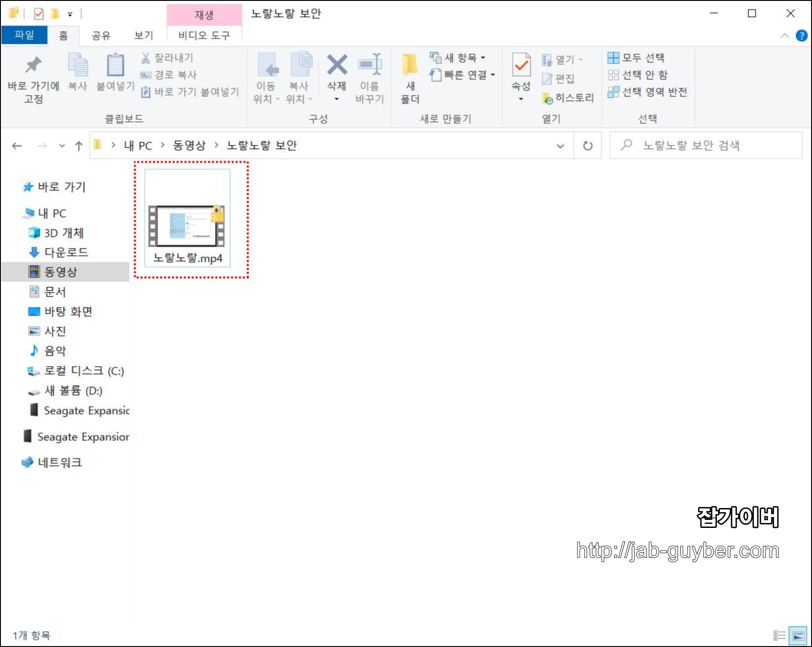Open 사진 folder in sidebar

coord(47,331)
